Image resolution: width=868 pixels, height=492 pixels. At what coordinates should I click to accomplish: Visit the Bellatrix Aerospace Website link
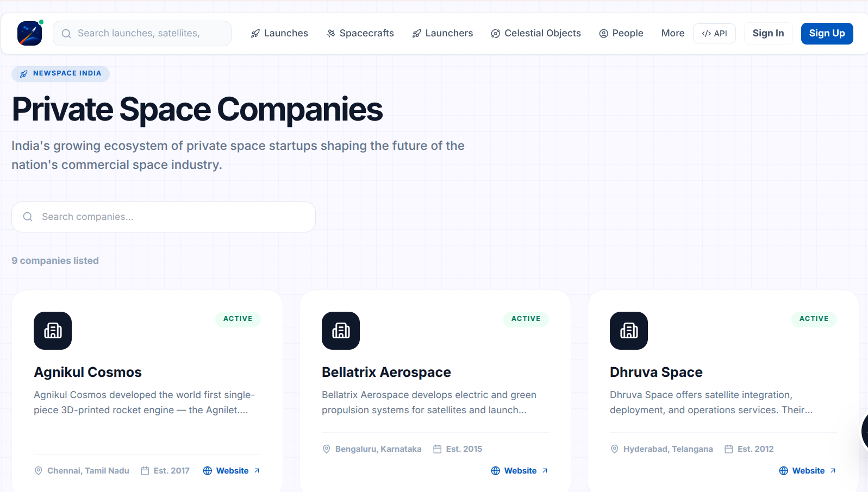click(x=520, y=471)
